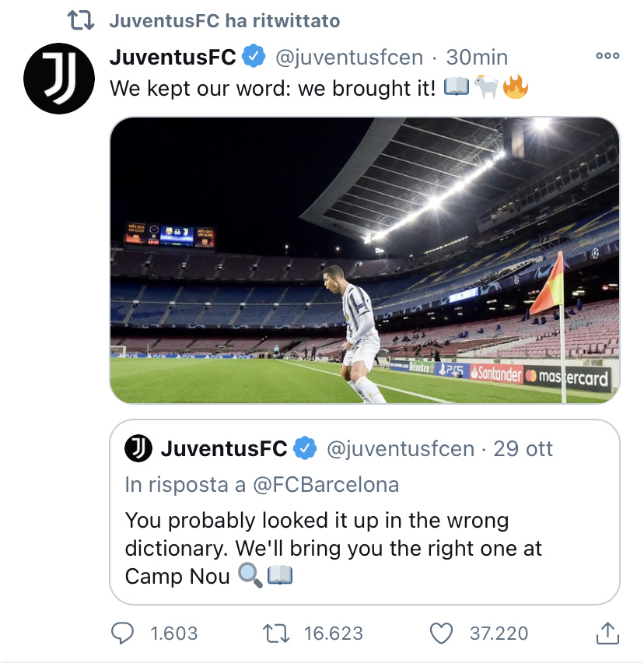The width and height of the screenshot is (644, 667).
Task: Click the 30min timestamp
Action: pyautogui.click(x=477, y=57)
